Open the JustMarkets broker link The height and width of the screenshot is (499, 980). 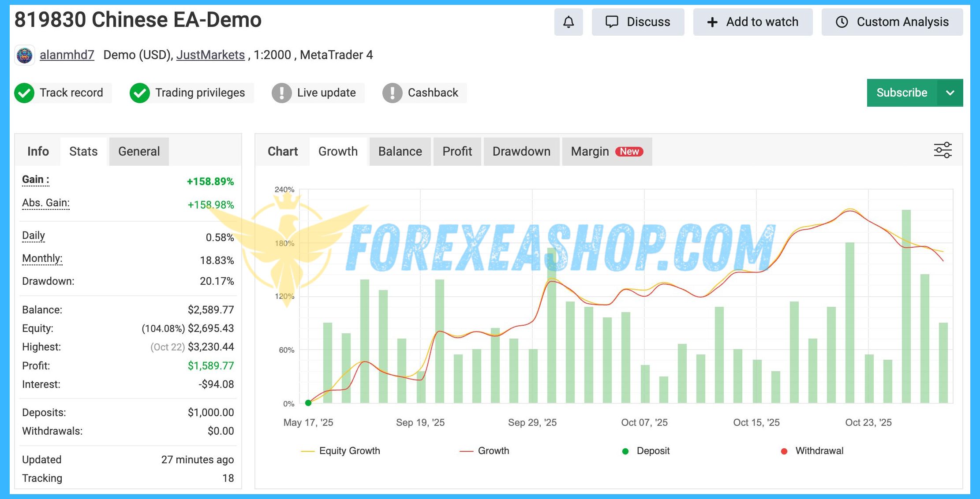pyautogui.click(x=210, y=55)
